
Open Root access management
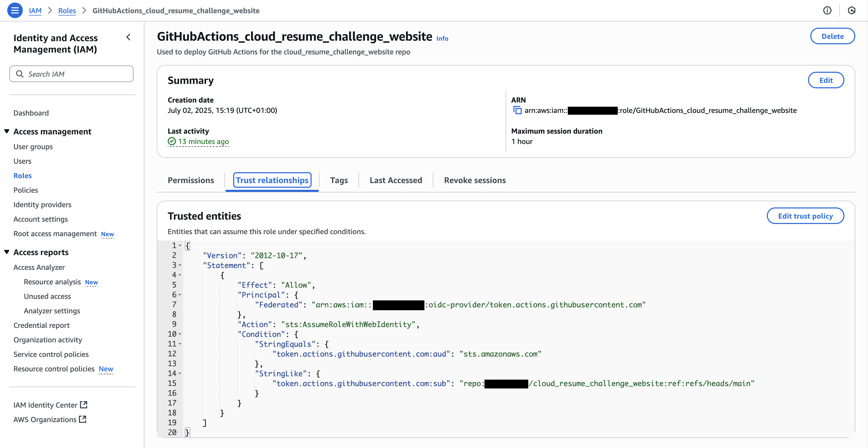[55, 234]
